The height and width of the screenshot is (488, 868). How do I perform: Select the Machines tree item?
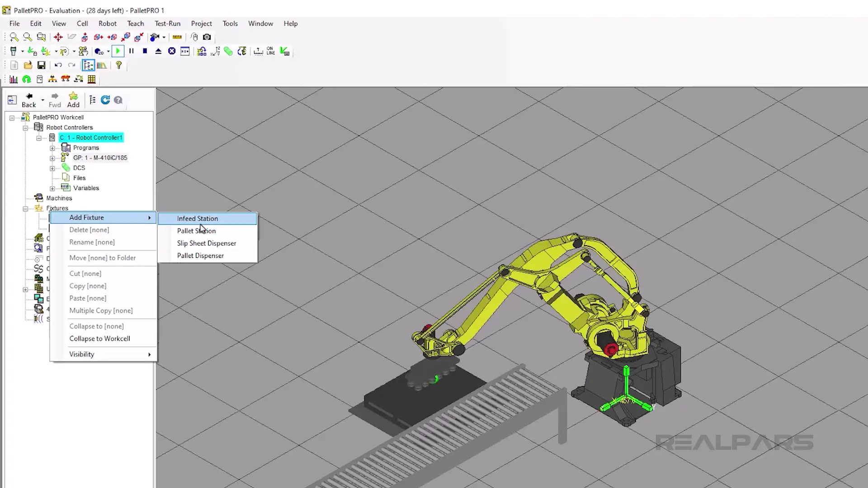tap(59, 198)
